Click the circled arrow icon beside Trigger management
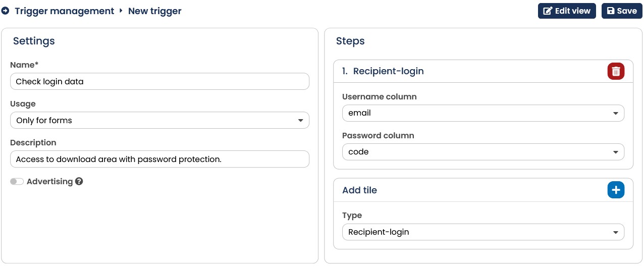Viewport: 644px width, 268px height. (6, 11)
